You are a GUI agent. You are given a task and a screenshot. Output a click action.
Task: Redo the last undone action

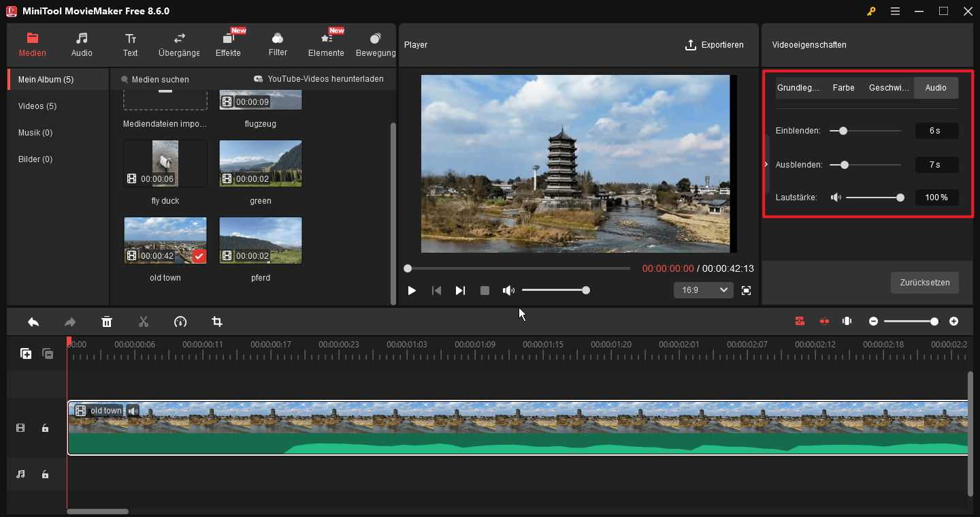69,321
